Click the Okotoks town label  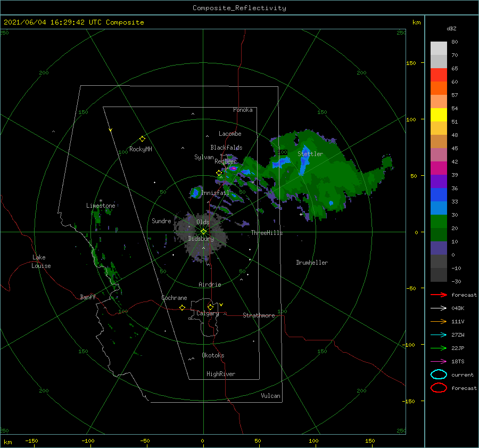click(x=213, y=355)
